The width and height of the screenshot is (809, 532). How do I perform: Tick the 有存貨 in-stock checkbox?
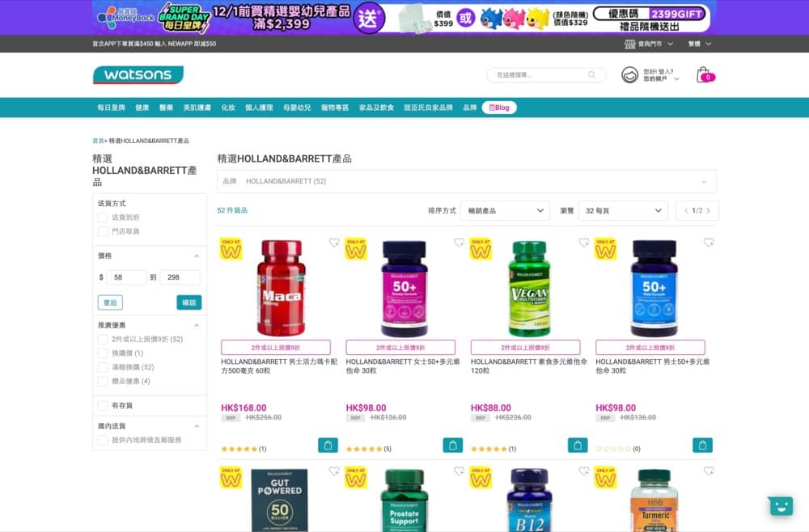pos(104,406)
